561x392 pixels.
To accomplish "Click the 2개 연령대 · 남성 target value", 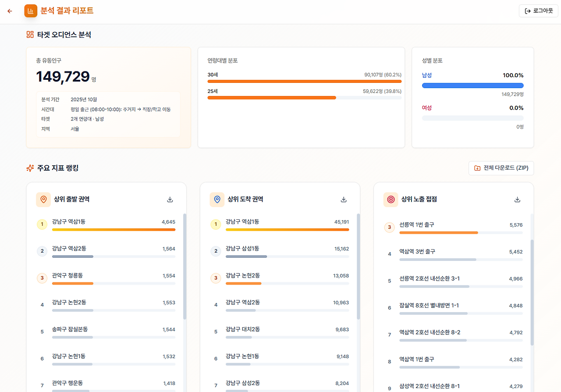I will pyautogui.click(x=87, y=119).
